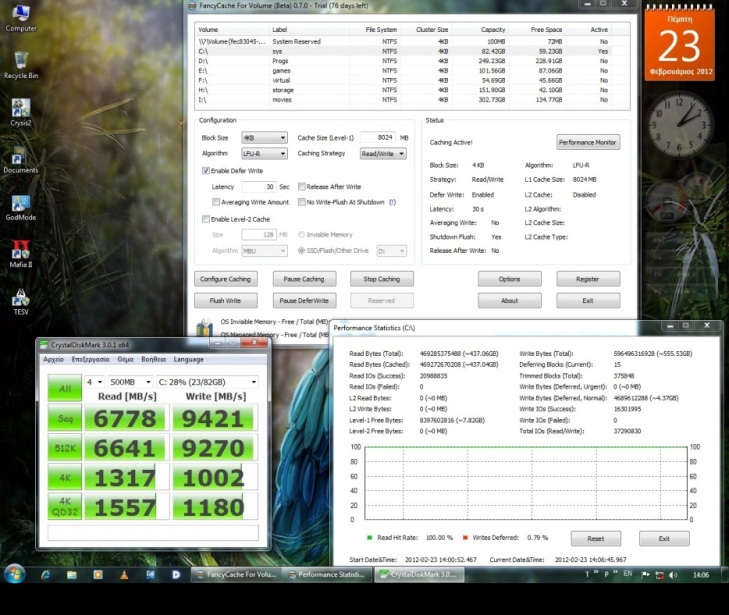729x615 pixels.
Task: Run the Seq test in CrystalDiskMark
Action: coord(65,418)
